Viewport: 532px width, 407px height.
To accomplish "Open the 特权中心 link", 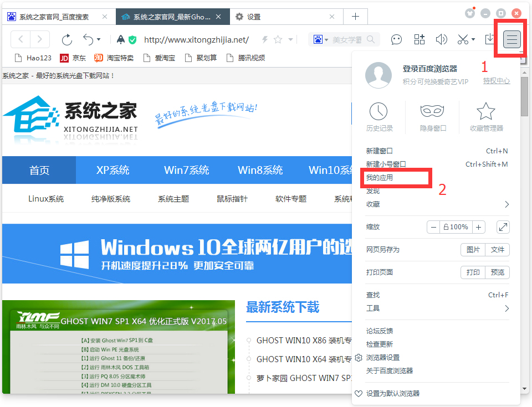I will 497,81.
